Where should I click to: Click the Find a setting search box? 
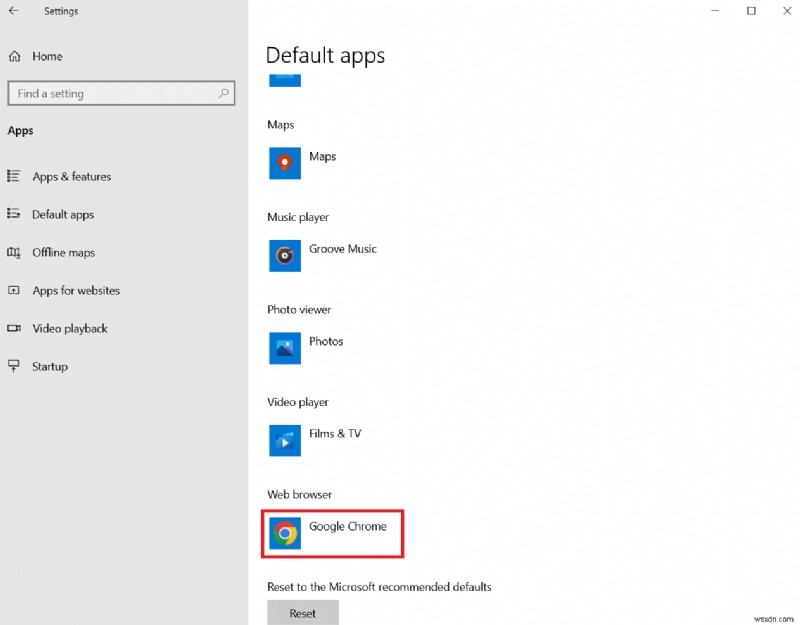coord(121,93)
